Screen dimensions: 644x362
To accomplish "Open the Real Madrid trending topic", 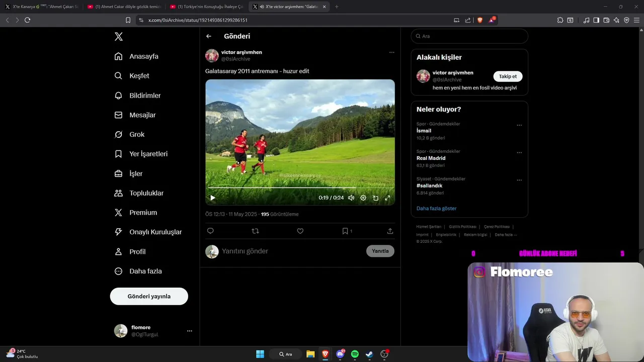I will [x=431, y=158].
